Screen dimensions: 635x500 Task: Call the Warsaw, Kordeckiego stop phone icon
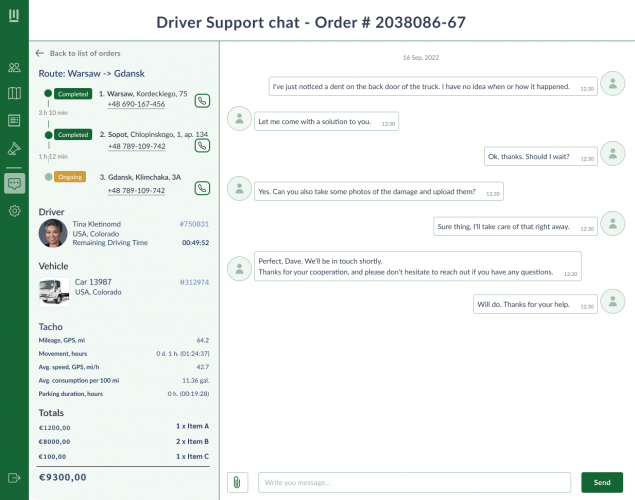pyautogui.click(x=202, y=101)
